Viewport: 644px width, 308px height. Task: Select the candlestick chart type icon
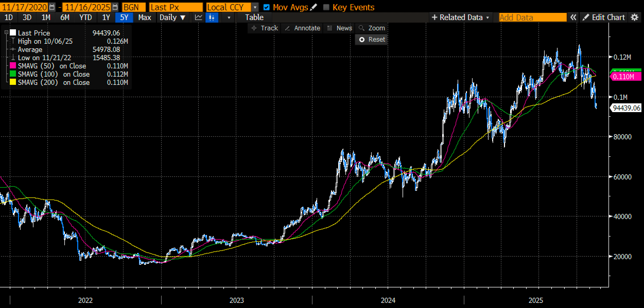click(212, 17)
